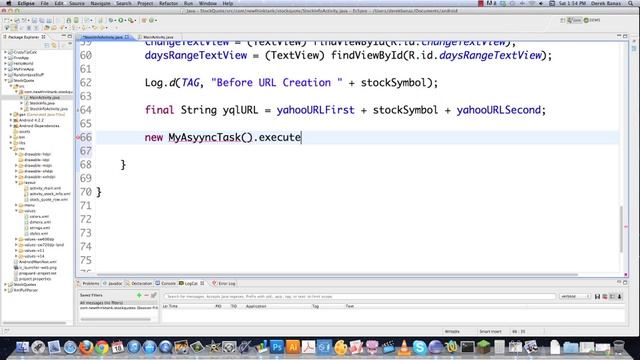Select strings.xml in values folder
Screen dimensions: 640x360
tap(40, 228)
